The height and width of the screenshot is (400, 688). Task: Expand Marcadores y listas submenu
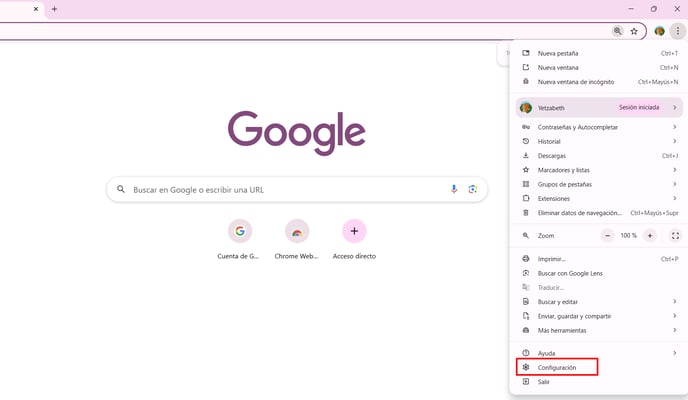click(x=599, y=170)
